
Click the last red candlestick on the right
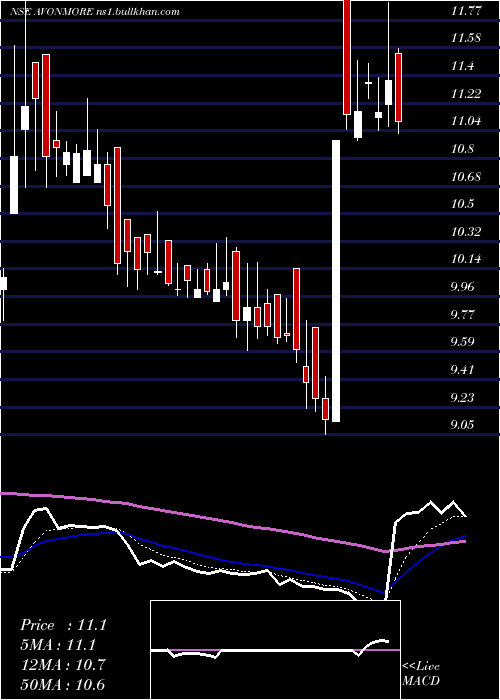click(x=398, y=88)
